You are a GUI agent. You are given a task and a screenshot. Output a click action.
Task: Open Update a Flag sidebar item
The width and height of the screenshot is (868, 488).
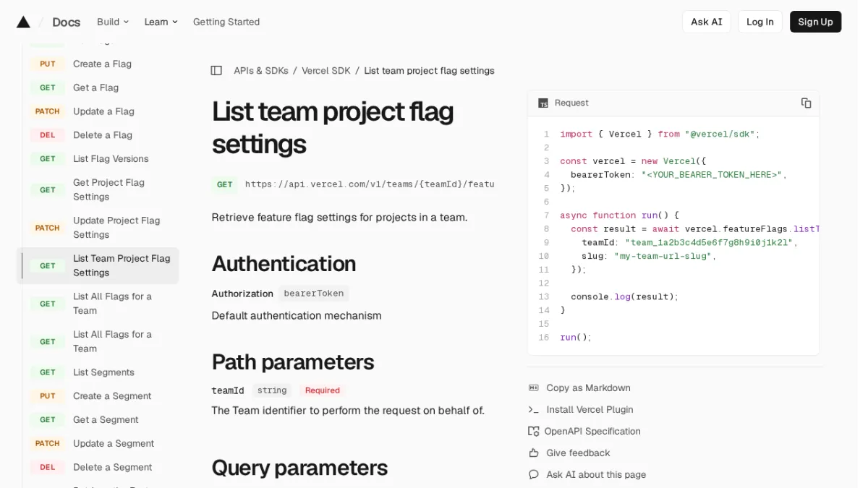click(98, 111)
